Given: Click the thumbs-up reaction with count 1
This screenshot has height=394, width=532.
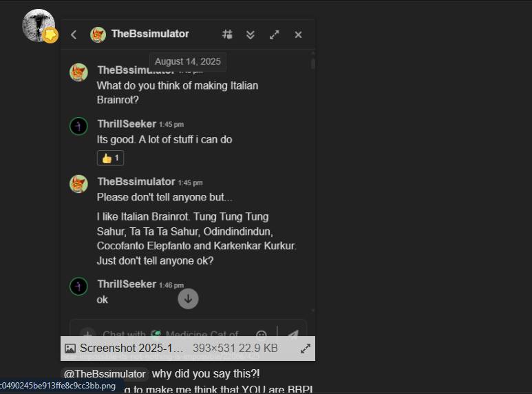Looking at the screenshot, I should pos(110,158).
